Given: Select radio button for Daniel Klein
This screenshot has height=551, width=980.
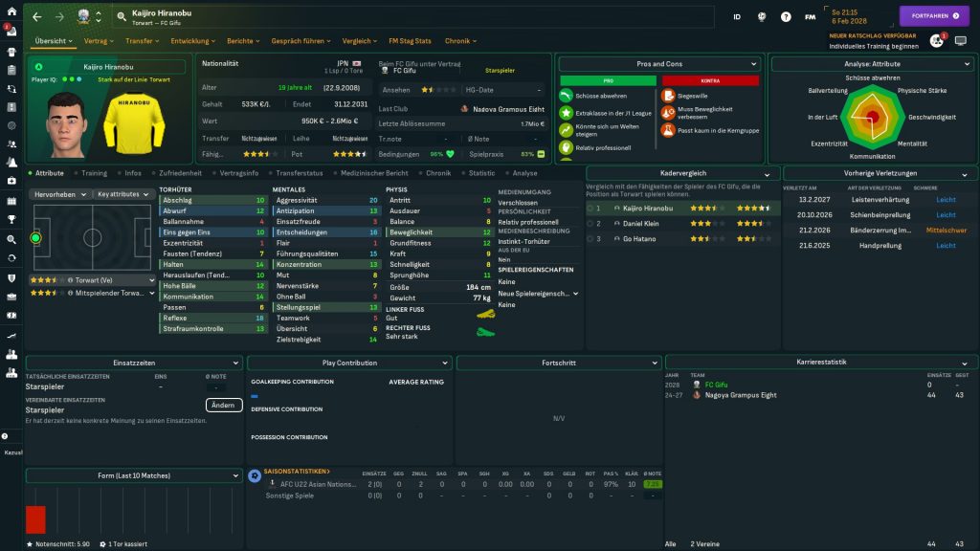Looking at the screenshot, I should (590, 223).
